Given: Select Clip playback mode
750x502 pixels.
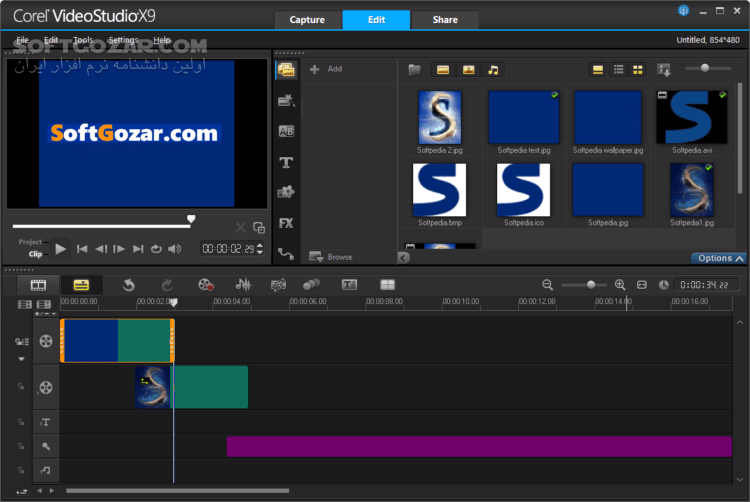Looking at the screenshot, I should coord(35,254).
